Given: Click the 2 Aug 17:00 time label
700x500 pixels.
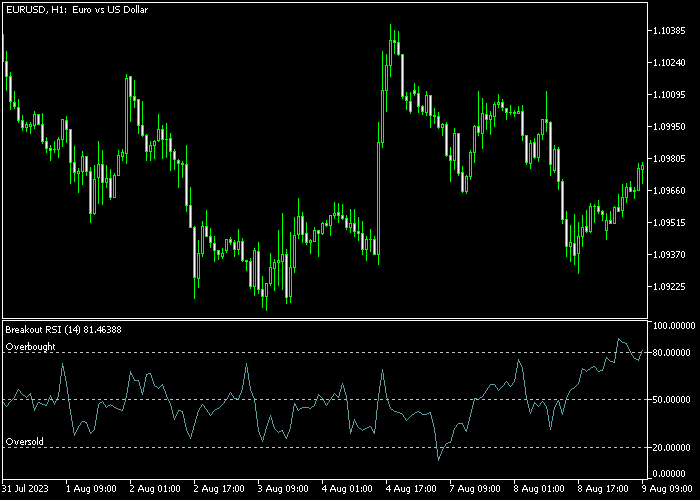Looking at the screenshot, I should pos(219,488).
